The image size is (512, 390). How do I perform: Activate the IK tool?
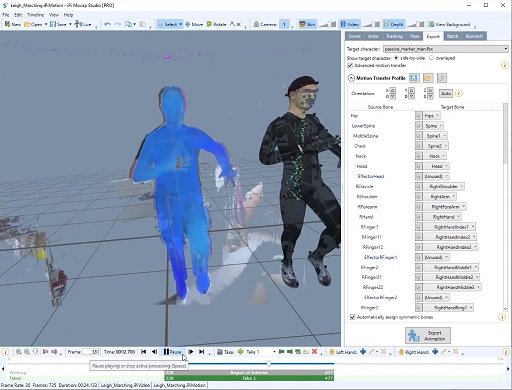(235, 24)
